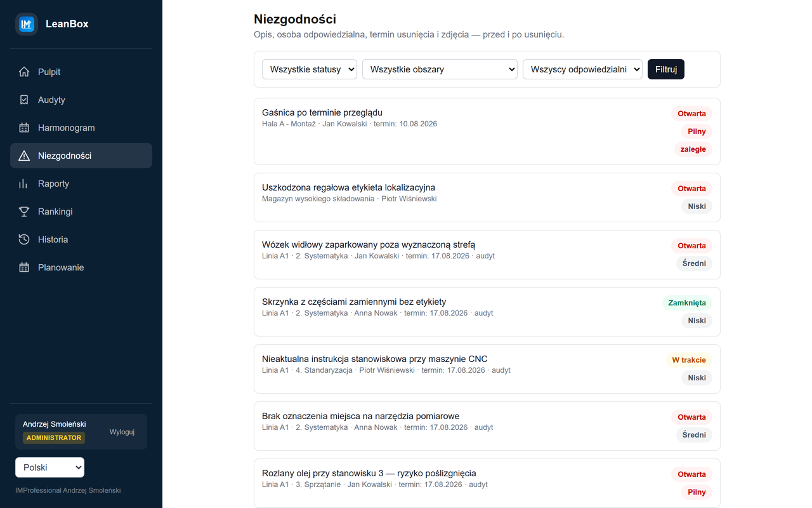Click Magazyn wysokiego składowania details line
812x508 pixels.
350,199
